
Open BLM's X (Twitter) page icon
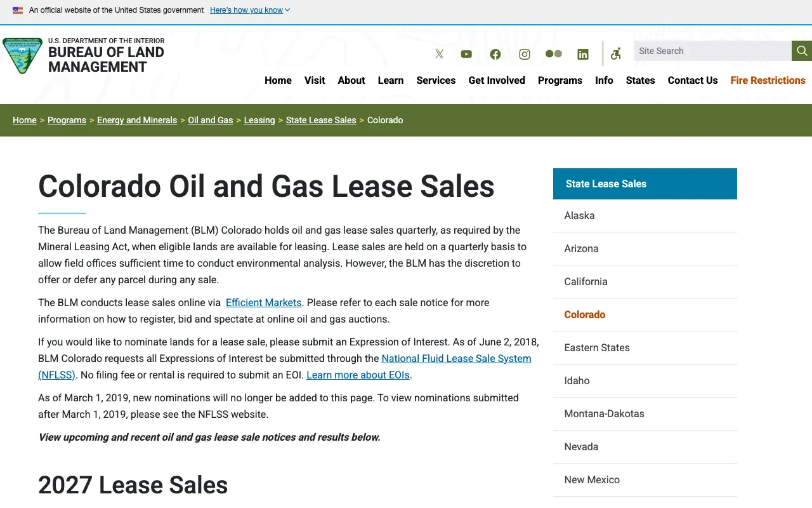[439, 54]
